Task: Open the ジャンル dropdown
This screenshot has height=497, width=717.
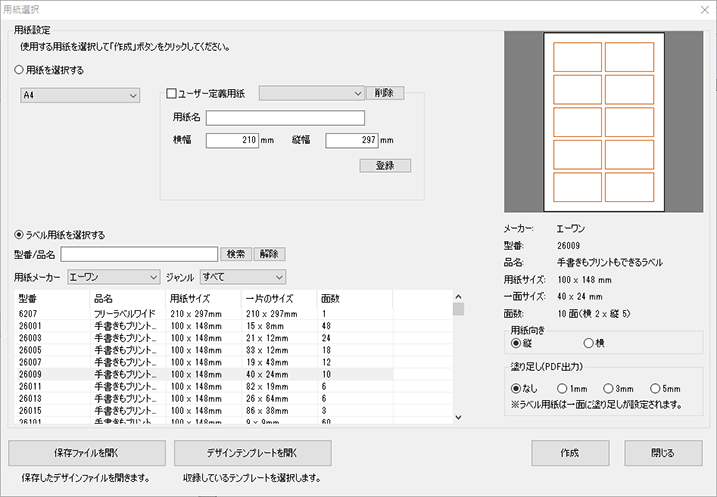Action: (243, 276)
